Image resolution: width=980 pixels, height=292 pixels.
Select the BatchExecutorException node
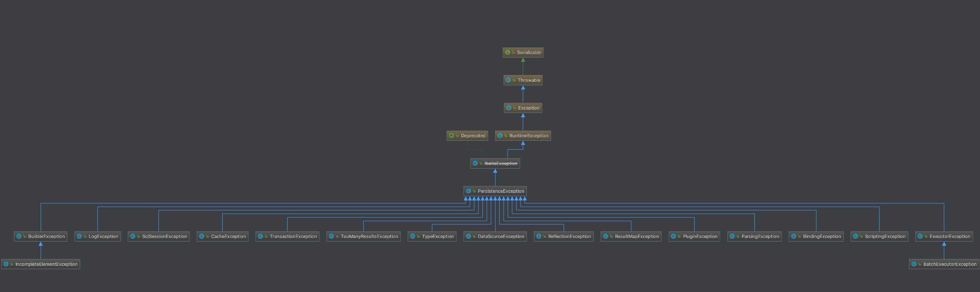click(944, 264)
